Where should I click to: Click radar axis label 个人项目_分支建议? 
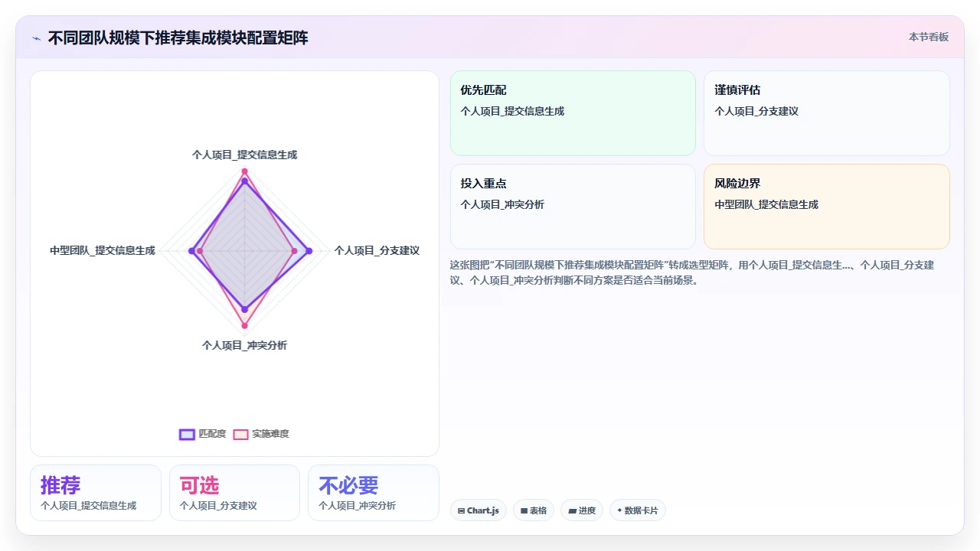point(377,250)
